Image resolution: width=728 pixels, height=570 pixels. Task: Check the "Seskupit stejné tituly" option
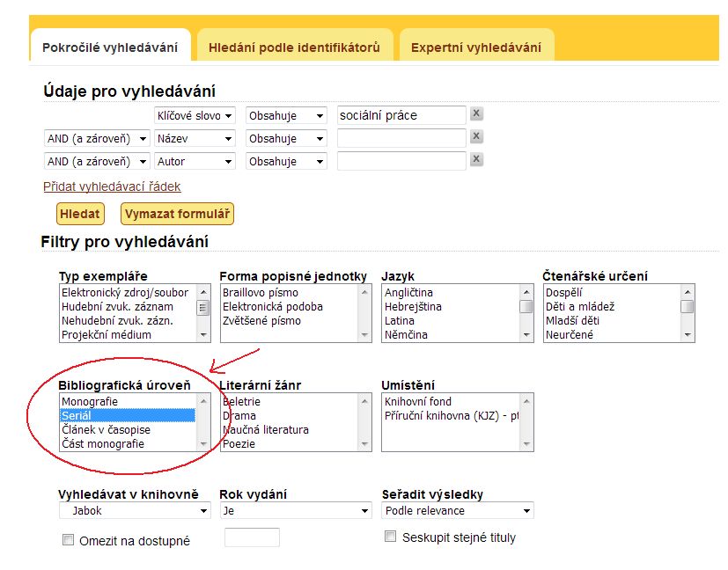390,536
